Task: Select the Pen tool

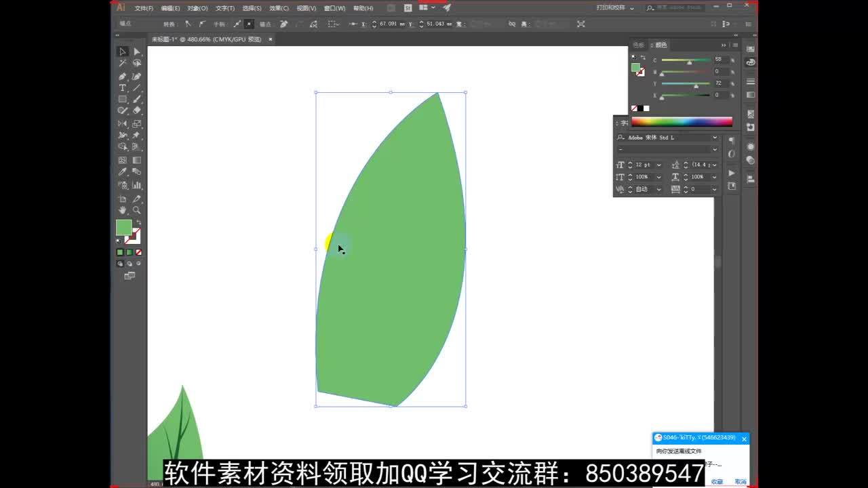Action: coord(123,76)
